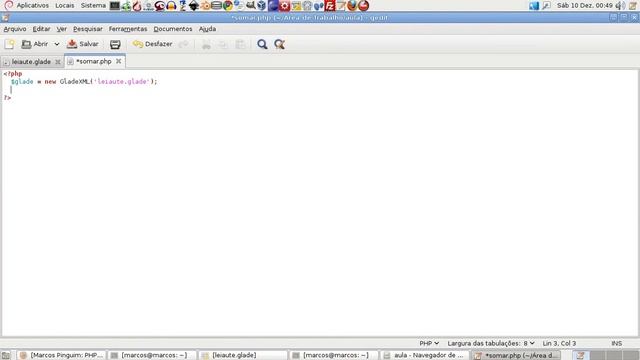Screen dimensions: 640x360
Task: Click the key tray icon in the panel
Action: click(546, 5)
